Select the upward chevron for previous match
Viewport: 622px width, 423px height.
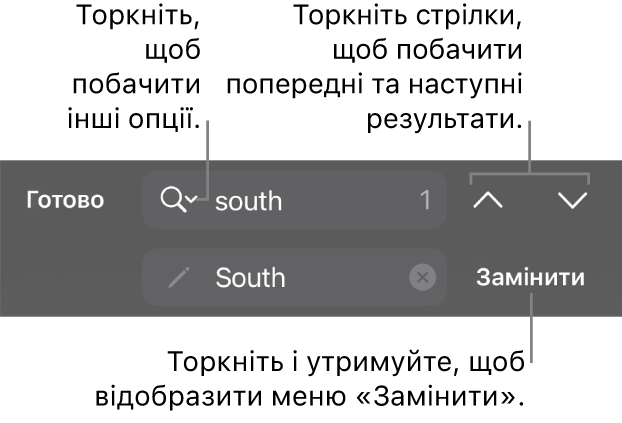488,200
